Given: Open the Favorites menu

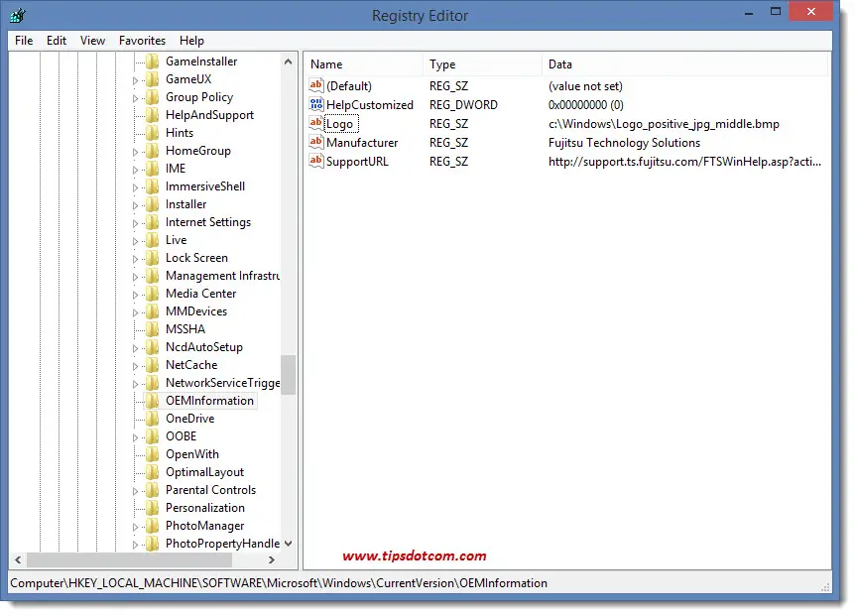Looking at the screenshot, I should pyautogui.click(x=142, y=41).
